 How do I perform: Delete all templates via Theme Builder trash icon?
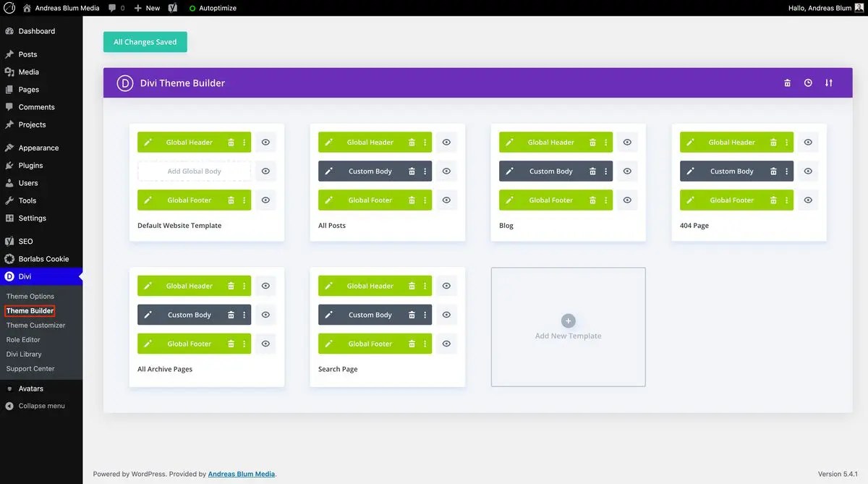(788, 83)
